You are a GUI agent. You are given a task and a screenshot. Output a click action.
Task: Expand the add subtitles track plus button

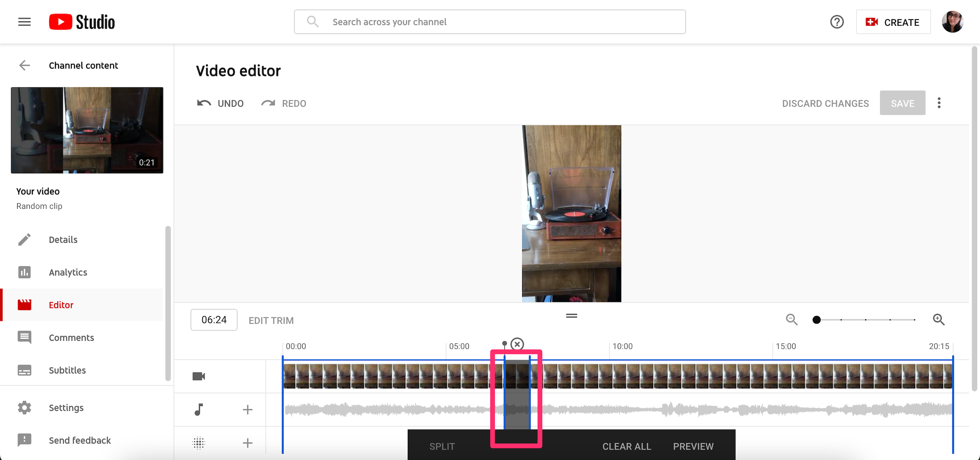(247, 444)
